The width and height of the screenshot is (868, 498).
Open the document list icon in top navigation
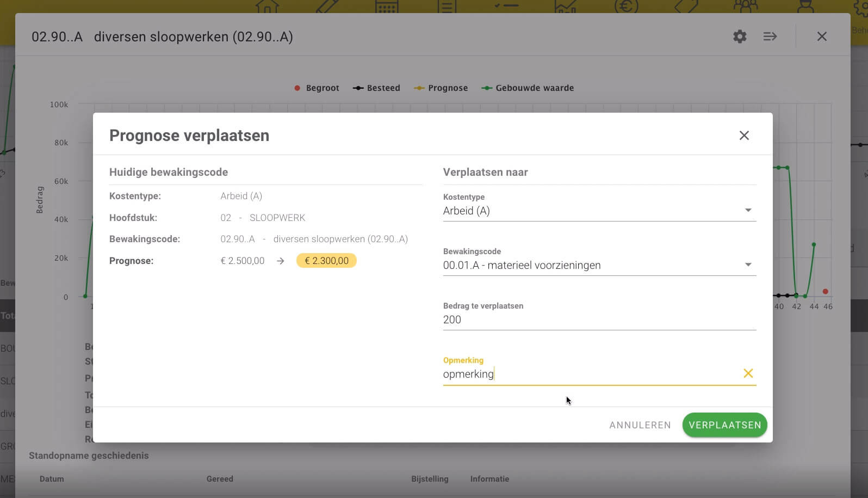coord(447,6)
